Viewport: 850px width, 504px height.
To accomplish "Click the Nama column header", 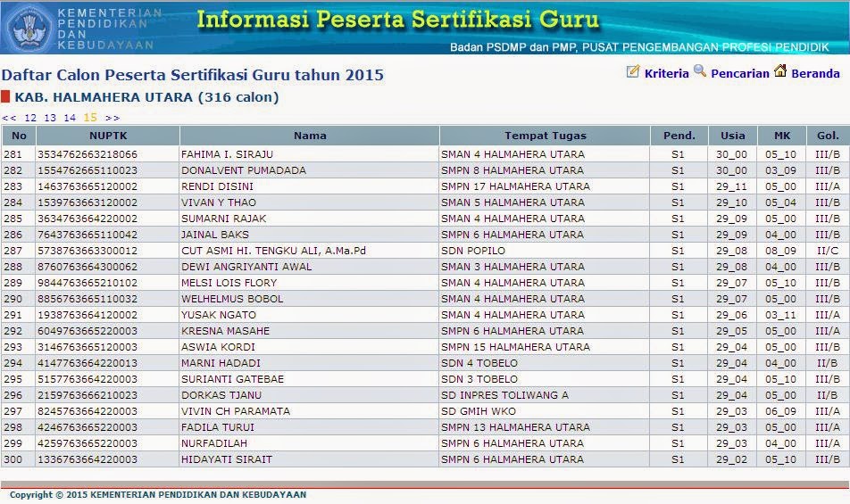I will (x=310, y=136).
